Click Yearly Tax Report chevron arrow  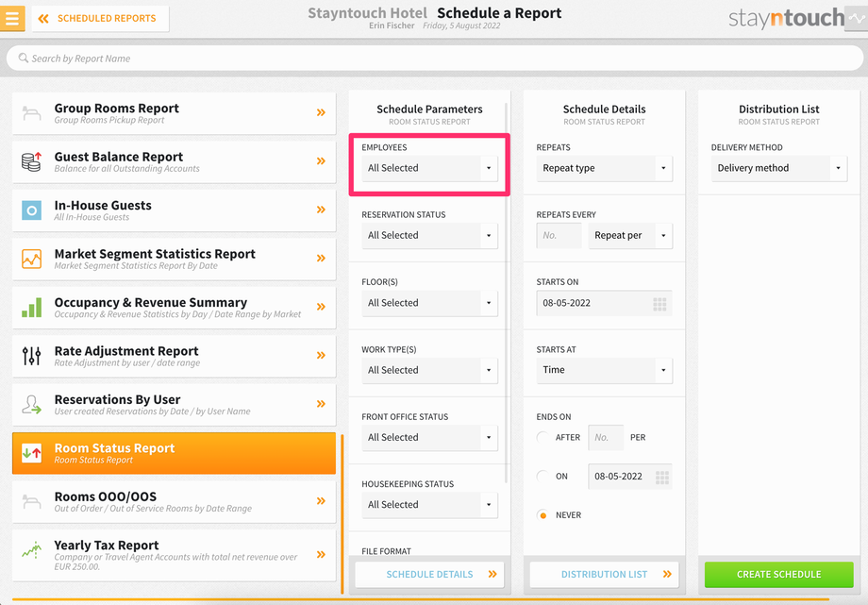point(321,555)
